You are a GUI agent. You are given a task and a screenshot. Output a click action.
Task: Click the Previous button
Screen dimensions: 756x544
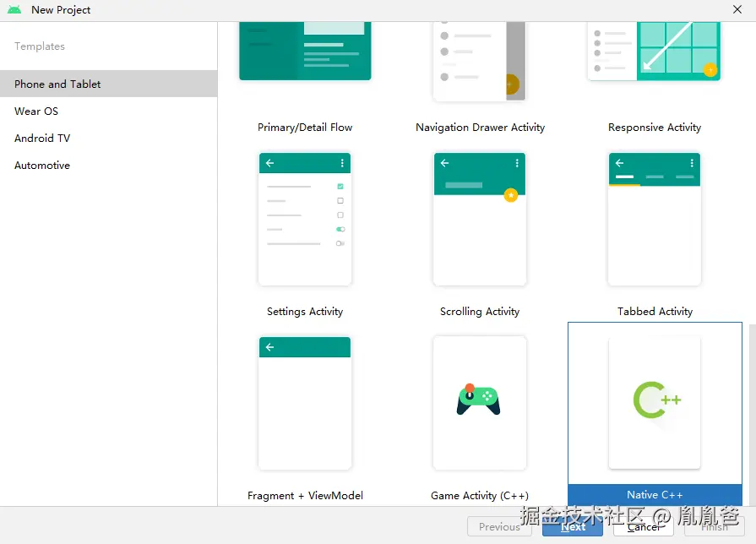click(499, 526)
